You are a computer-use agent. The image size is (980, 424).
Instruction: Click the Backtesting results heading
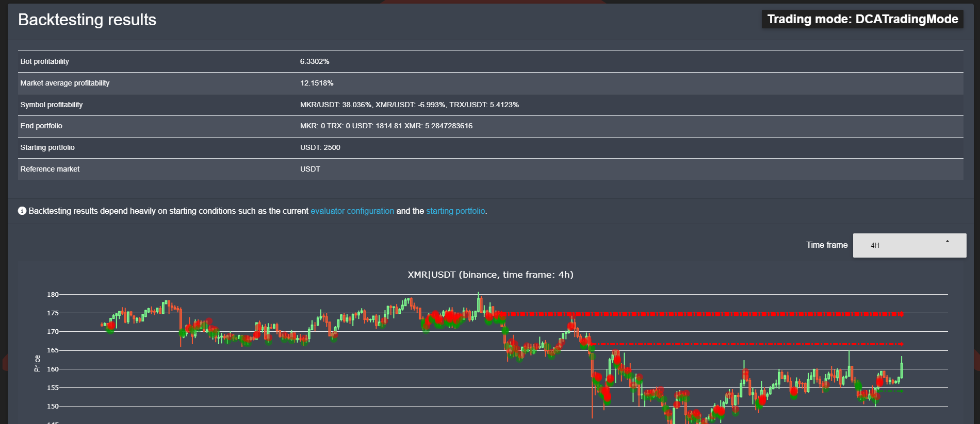(87, 20)
